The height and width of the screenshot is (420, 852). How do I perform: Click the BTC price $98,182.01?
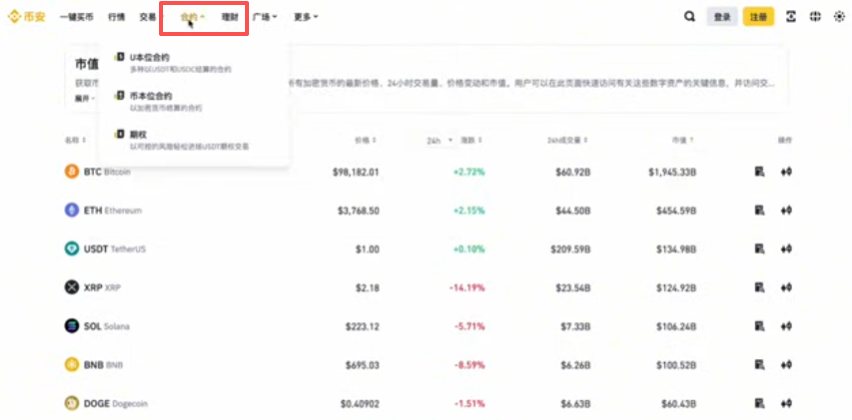pyautogui.click(x=356, y=172)
